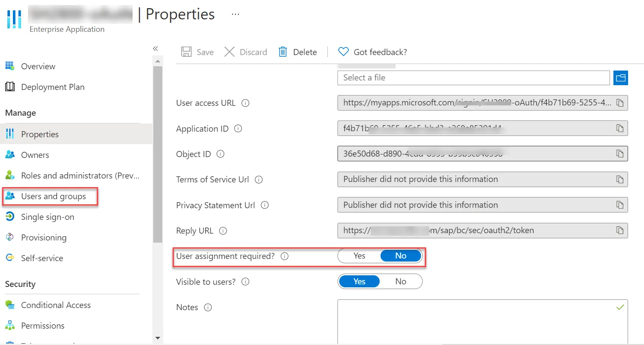Delete the enterprise application
The height and width of the screenshot is (345, 644).
297,52
